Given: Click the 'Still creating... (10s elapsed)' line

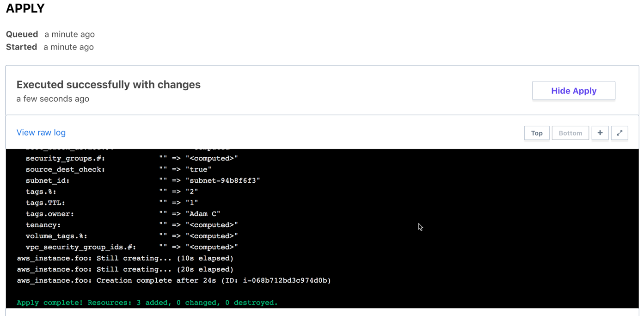Looking at the screenshot, I should tap(125, 258).
